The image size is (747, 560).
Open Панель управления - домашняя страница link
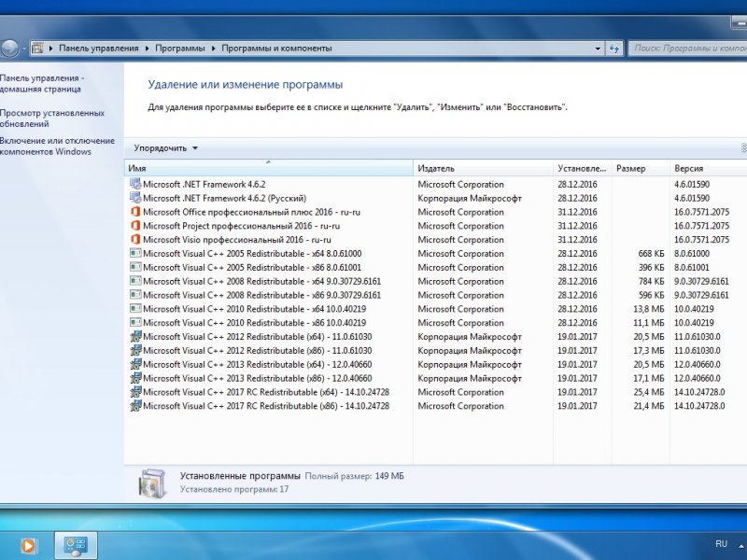[x=42, y=83]
